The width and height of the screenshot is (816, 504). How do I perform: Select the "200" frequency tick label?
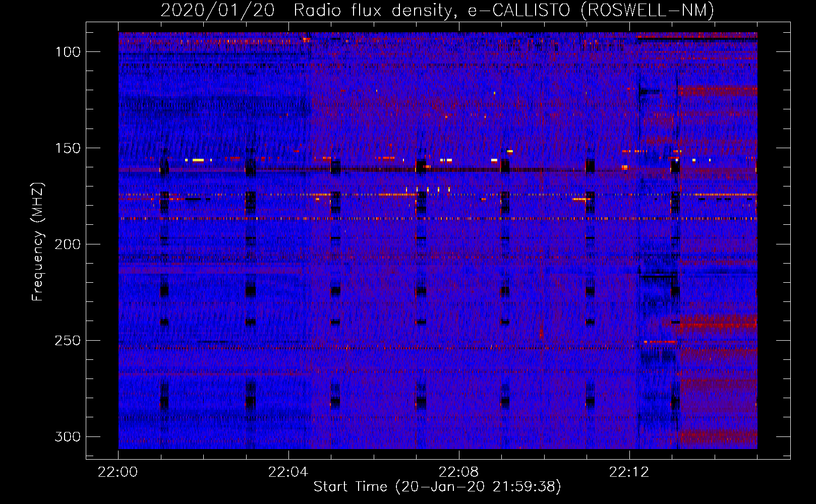tap(67, 244)
